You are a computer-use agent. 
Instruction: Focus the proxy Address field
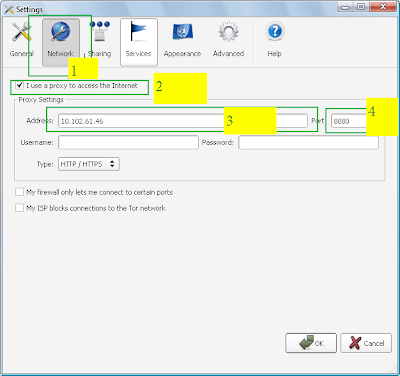coord(183,121)
